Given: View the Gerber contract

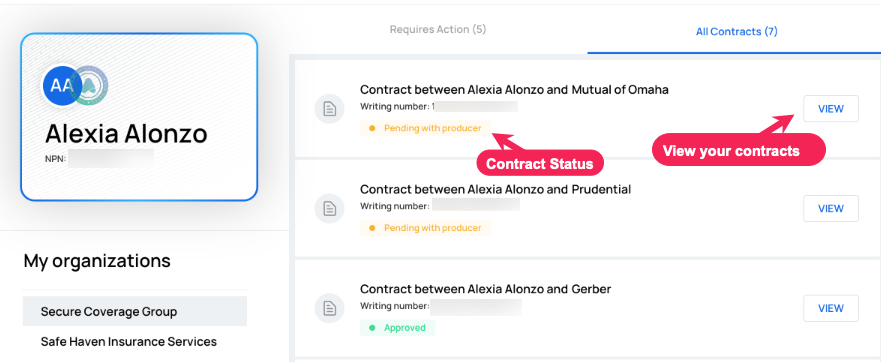Looking at the screenshot, I should tap(830, 308).
